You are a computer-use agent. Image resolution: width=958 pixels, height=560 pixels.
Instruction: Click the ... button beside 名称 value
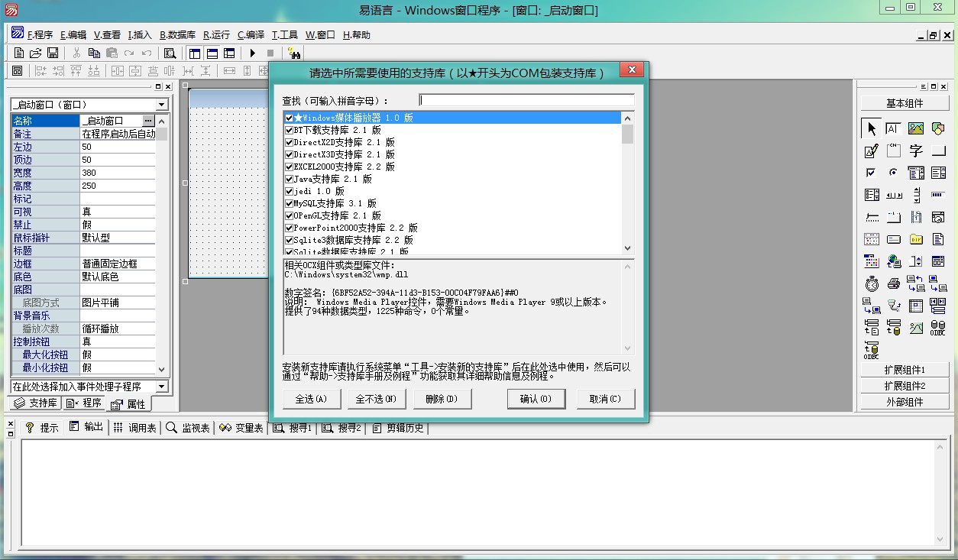(x=148, y=121)
